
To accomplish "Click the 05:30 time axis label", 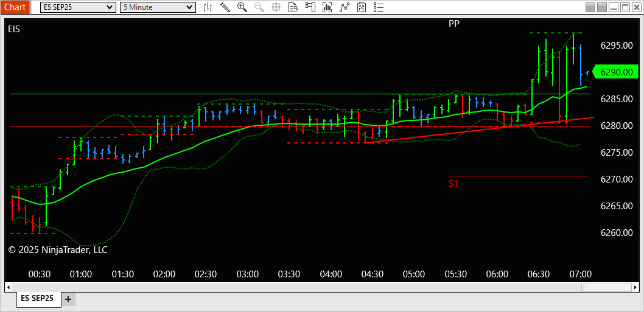I will click(455, 274).
